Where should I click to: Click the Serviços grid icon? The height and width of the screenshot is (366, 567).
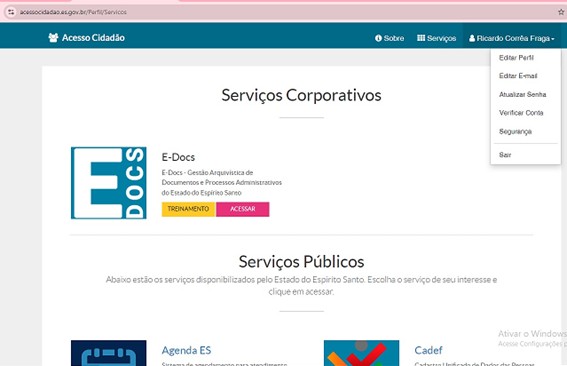[421, 38]
